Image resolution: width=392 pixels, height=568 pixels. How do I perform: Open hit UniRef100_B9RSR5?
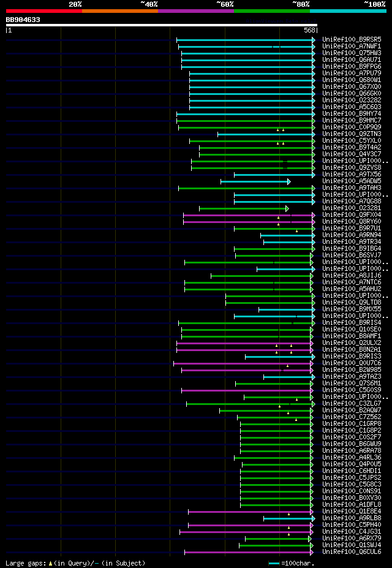click(x=352, y=39)
